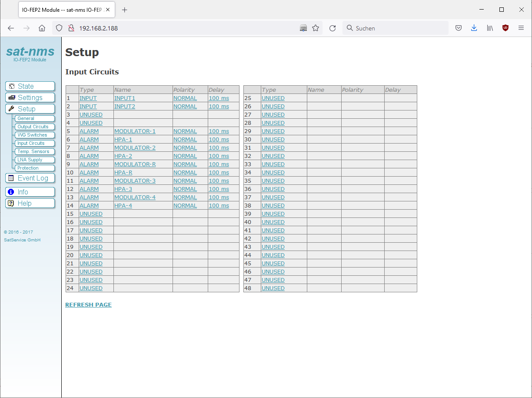Click the REFRESH PAGE link
The image size is (532, 398).
[88, 305]
